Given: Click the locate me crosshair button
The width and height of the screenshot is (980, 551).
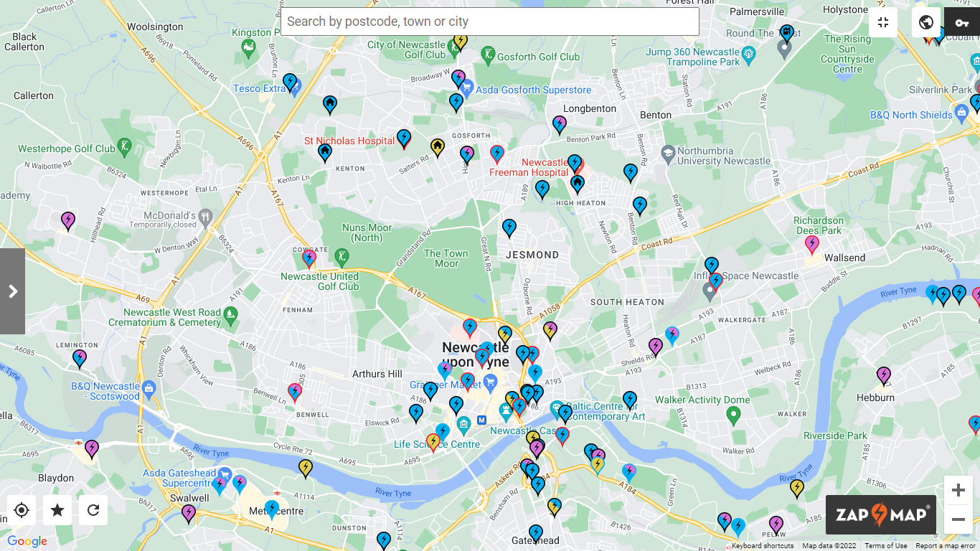Looking at the screenshot, I should (22, 510).
